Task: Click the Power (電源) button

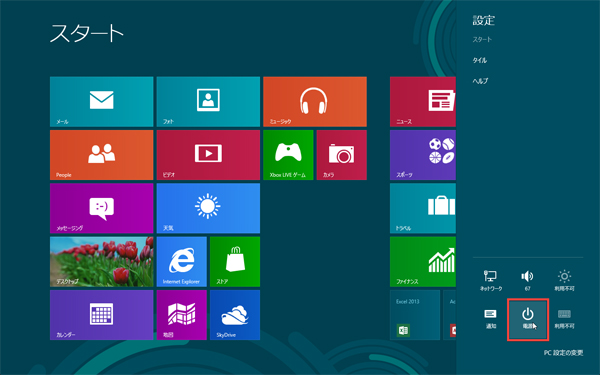Action: (x=528, y=320)
